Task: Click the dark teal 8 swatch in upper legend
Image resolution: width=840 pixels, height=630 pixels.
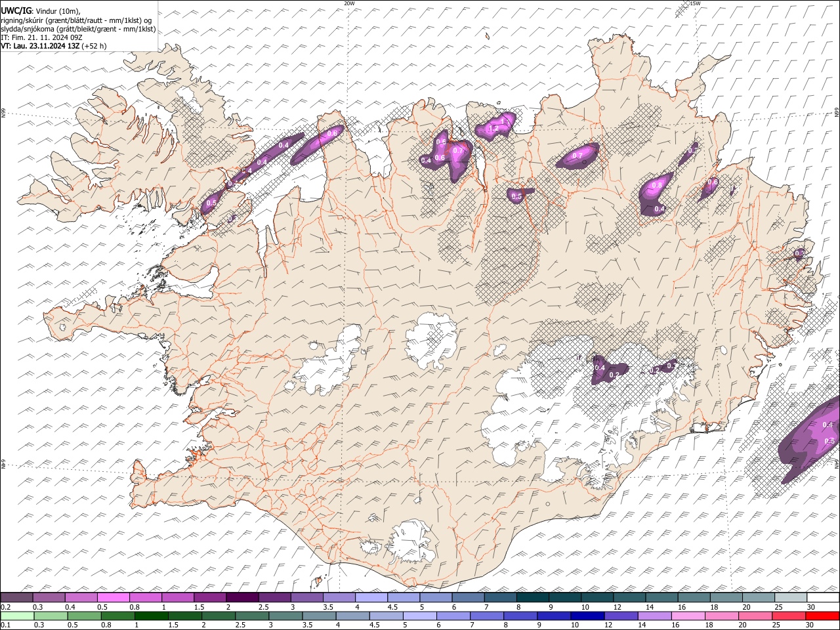Action: (533, 597)
